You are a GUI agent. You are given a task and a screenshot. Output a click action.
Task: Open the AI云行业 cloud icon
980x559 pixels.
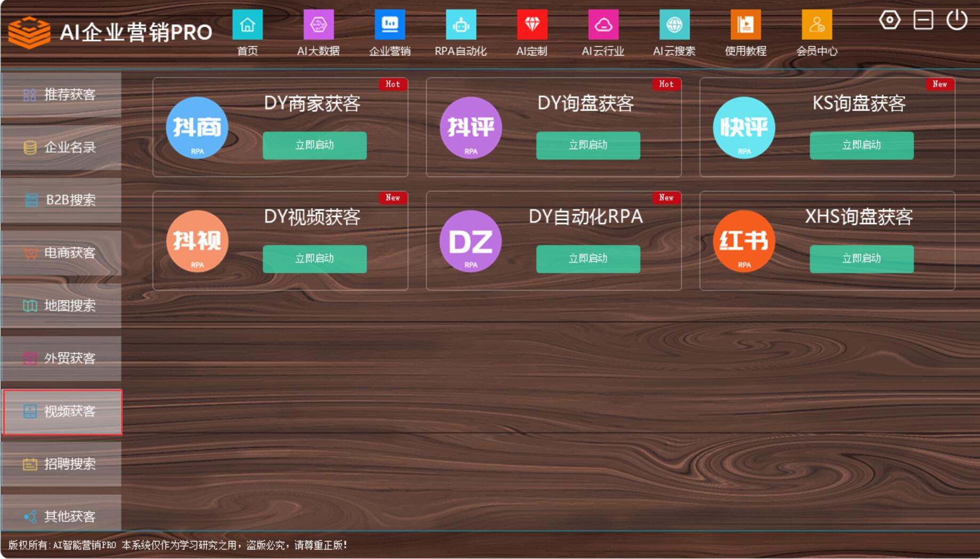coord(603,25)
